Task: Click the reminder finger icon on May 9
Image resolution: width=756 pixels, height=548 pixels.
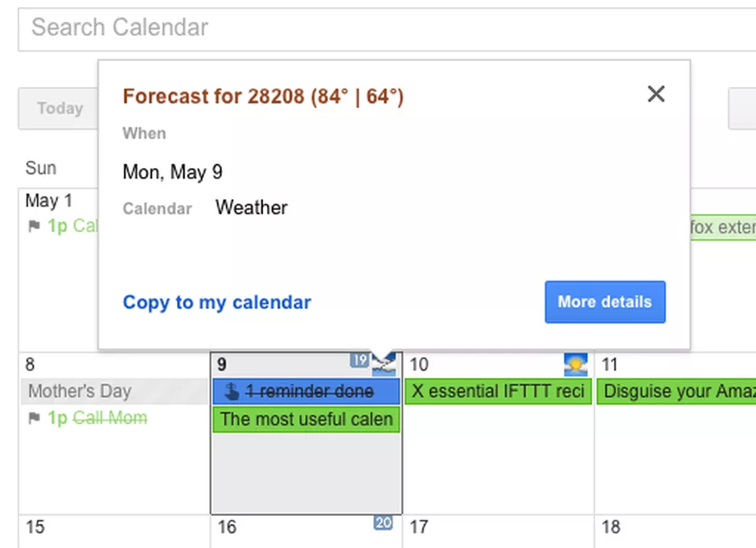Action: pyautogui.click(x=232, y=392)
